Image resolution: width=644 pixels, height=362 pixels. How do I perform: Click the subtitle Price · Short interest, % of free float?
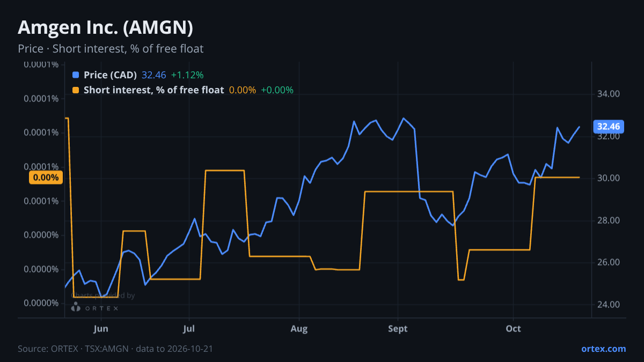(x=111, y=49)
